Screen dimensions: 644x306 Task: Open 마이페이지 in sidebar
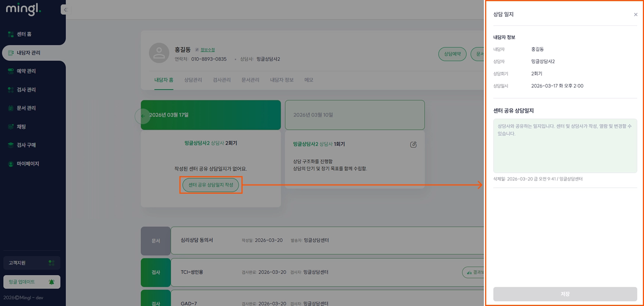pyautogui.click(x=28, y=164)
